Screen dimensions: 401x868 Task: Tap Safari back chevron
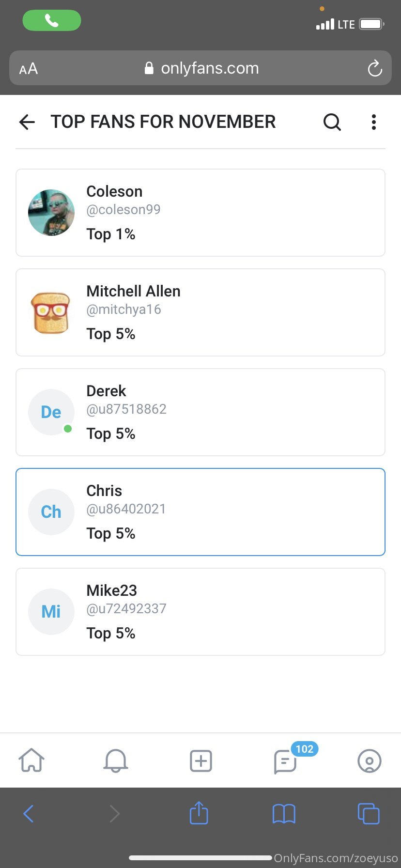(29, 814)
